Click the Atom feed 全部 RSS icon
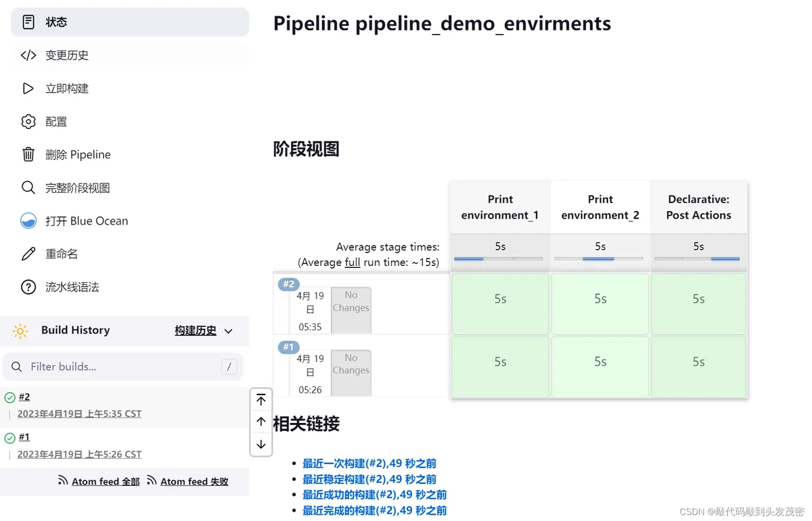 point(63,480)
